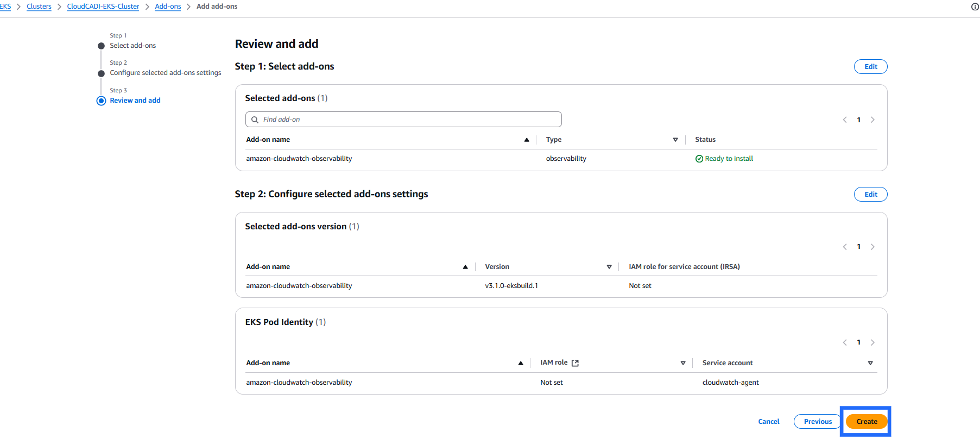
Task: Click next page arrow in EKS Pod Identity
Action: [x=872, y=342]
